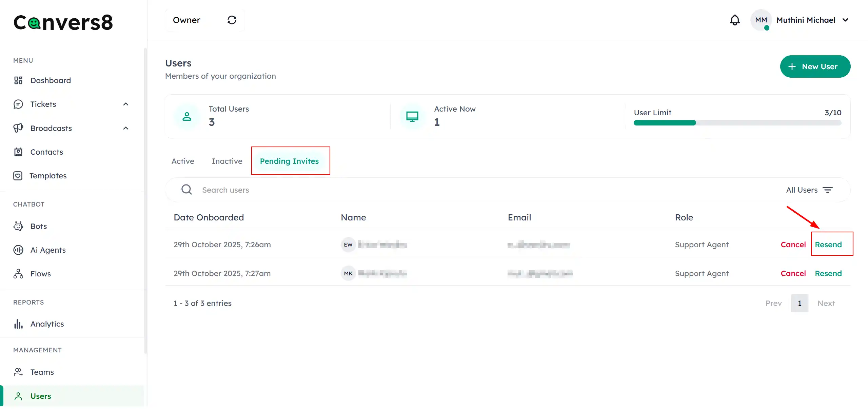The height and width of the screenshot is (409, 868).
Task: Click the New User button
Action: pyautogui.click(x=815, y=66)
